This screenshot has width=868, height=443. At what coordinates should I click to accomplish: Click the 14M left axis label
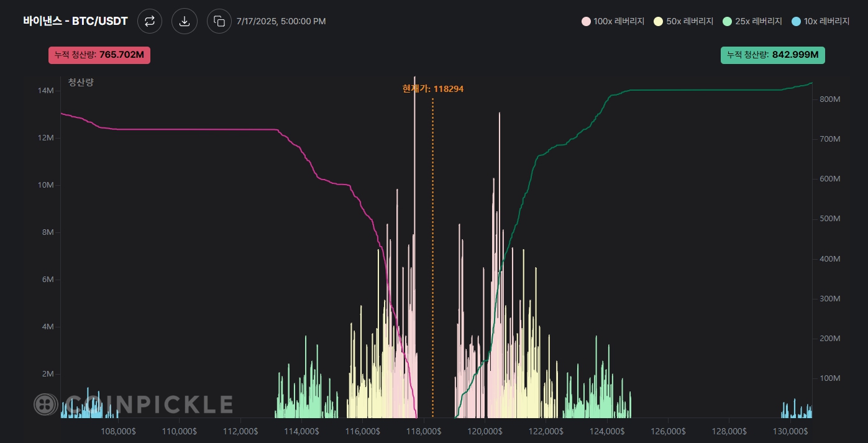46,91
